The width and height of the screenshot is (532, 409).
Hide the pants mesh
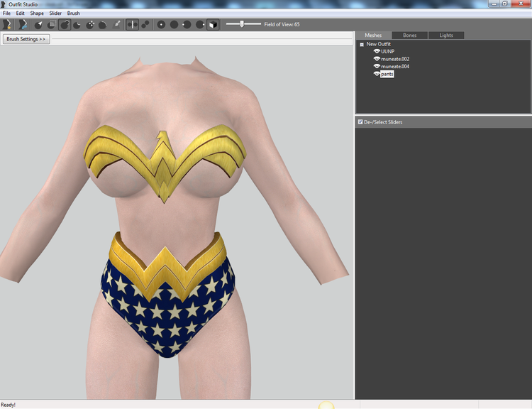(377, 74)
